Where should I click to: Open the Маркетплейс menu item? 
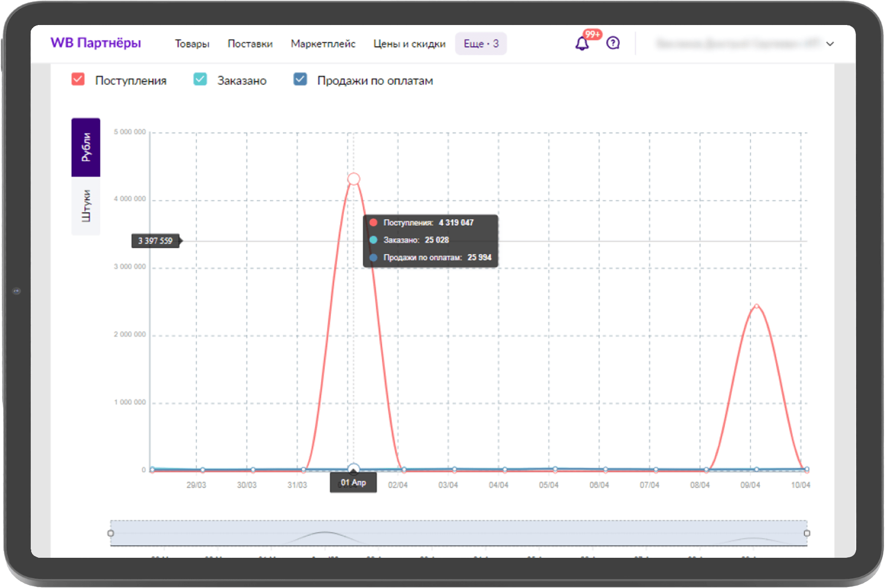tap(323, 44)
